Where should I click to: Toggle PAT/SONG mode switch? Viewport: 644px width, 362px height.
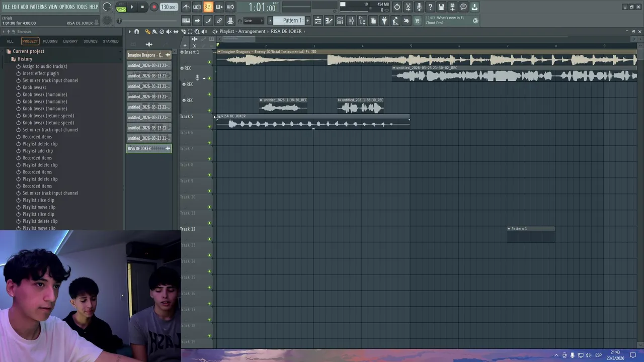pos(121,7)
